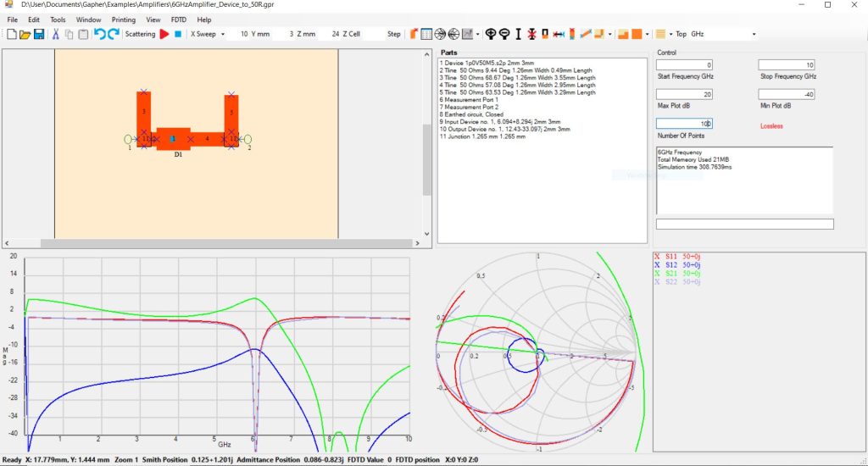Toggle the S21 trace X marker
868x466 pixels.
658,274
